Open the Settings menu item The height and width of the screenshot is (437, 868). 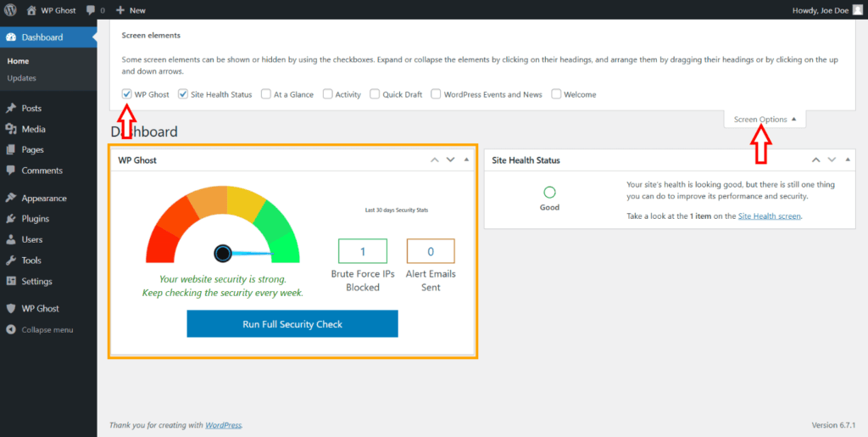click(x=37, y=282)
